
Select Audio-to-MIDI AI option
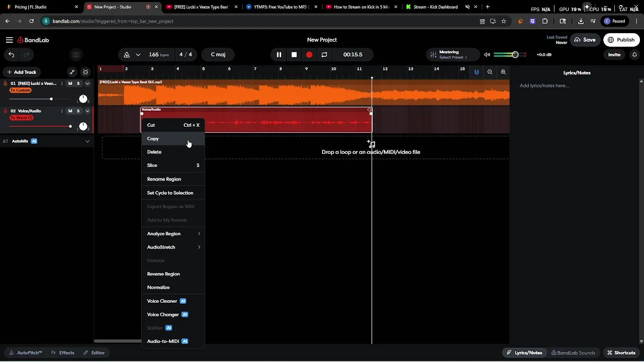(x=173, y=341)
